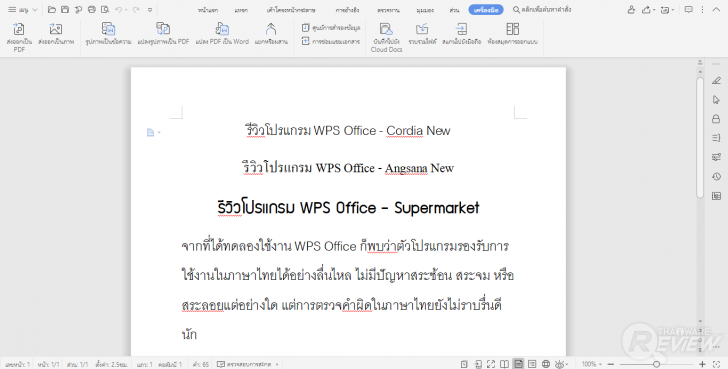Open the customize quick access toolbar dropdown

150,10
